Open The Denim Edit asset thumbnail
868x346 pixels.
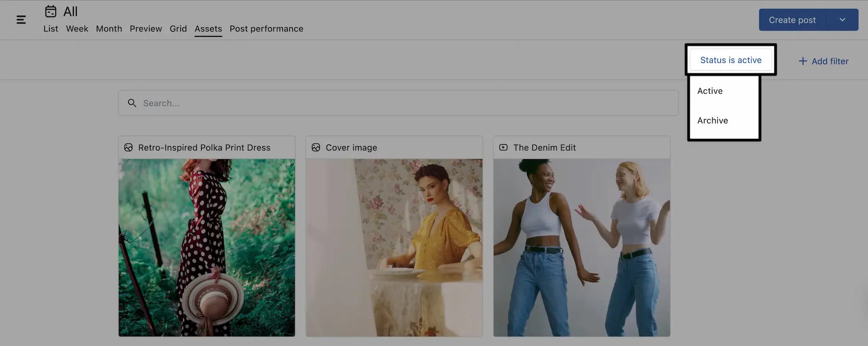pos(582,247)
